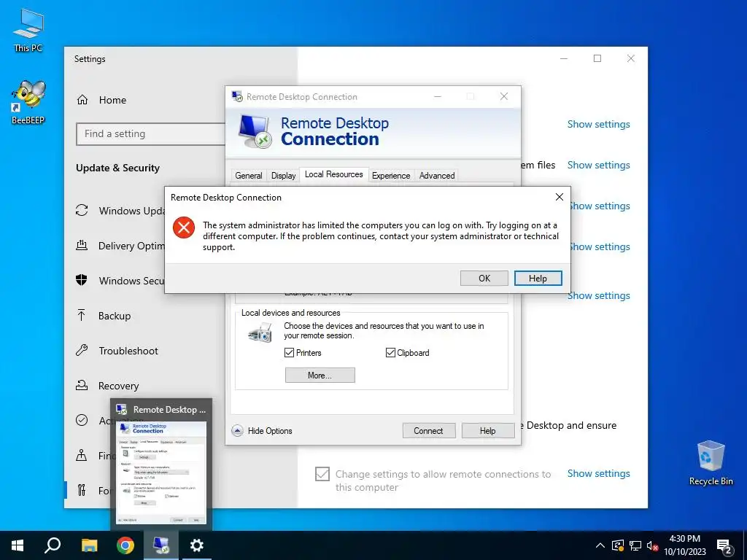Click Show settings next to 'em files'
This screenshot has width=747, height=560.
598,165
